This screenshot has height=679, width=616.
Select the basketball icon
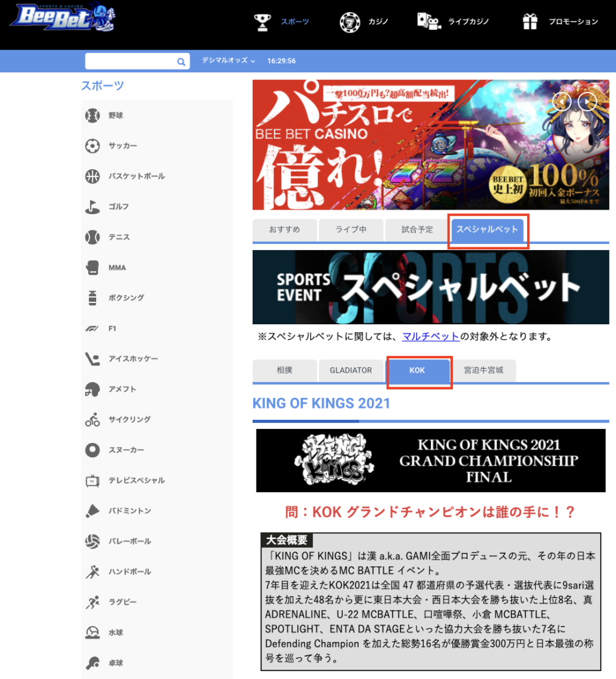click(92, 176)
